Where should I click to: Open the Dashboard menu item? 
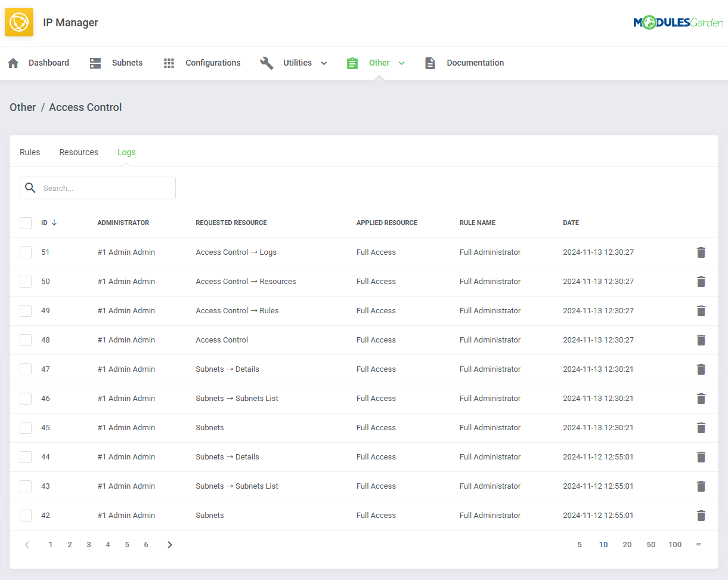pos(49,63)
